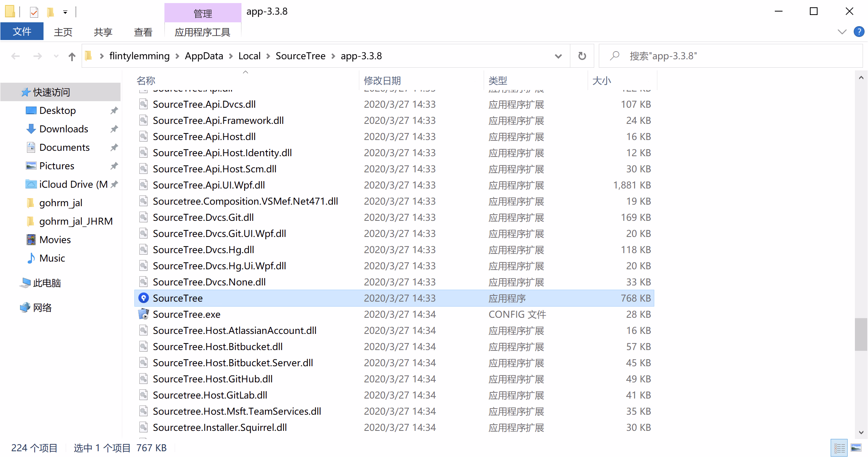Screen dimensions: 868x457
Task: Click the properties checkmark icon in title bar
Action: (34, 12)
